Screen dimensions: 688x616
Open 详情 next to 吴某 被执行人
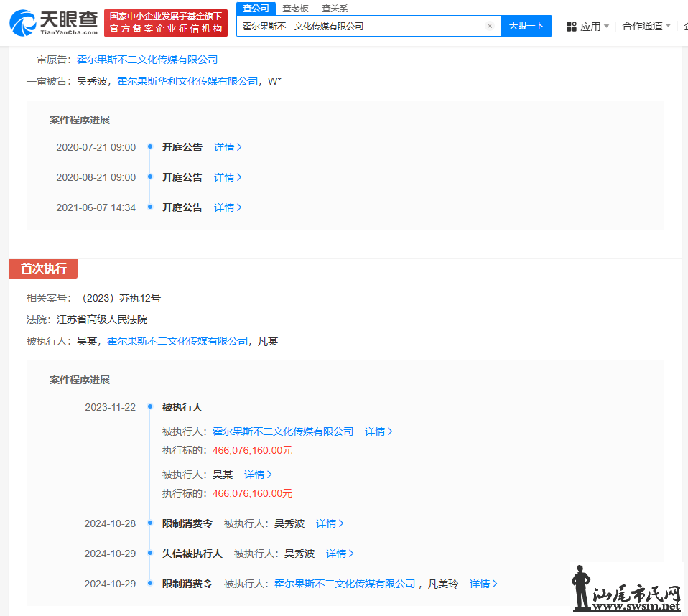pyautogui.click(x=258, y=475)
